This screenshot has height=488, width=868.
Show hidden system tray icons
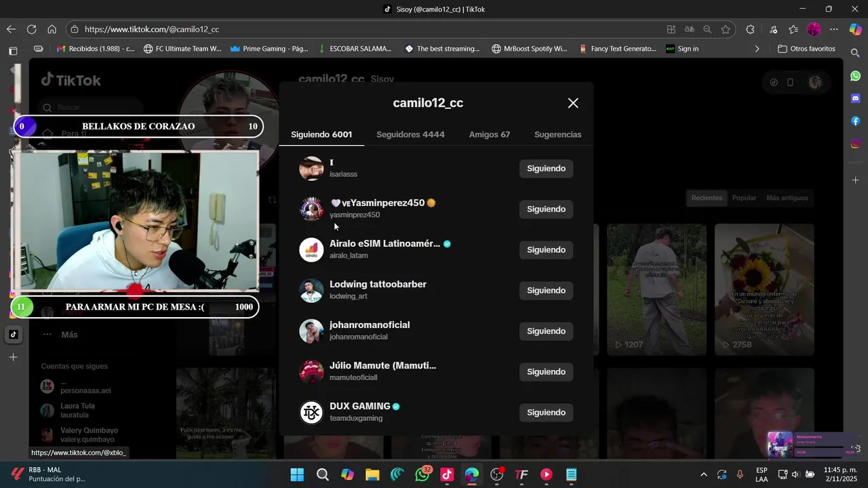point(703,474)
